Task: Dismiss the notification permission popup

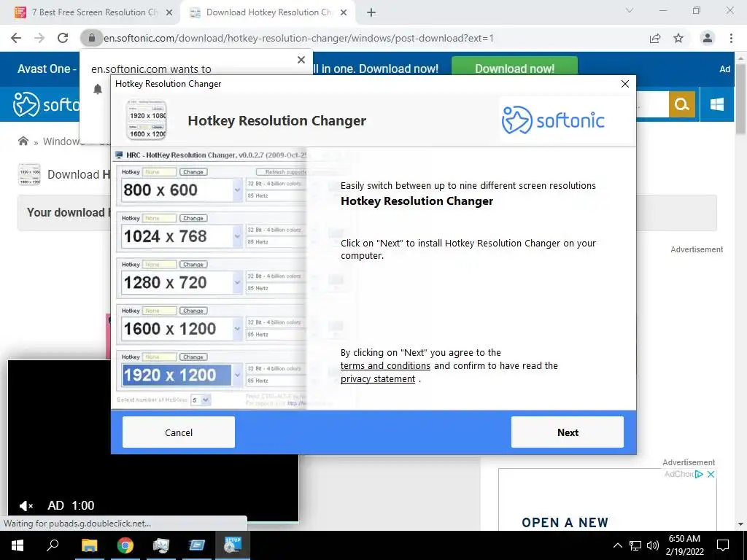Action: tap(301, 60)
